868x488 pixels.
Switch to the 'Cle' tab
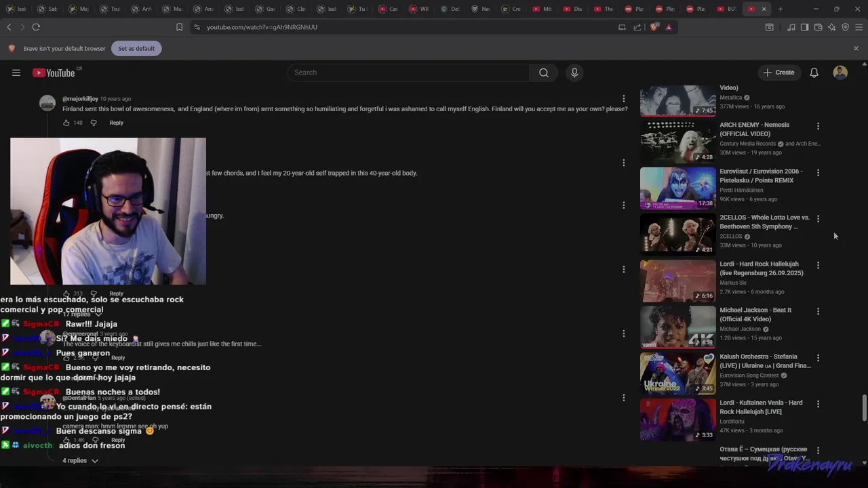point(295,9)
